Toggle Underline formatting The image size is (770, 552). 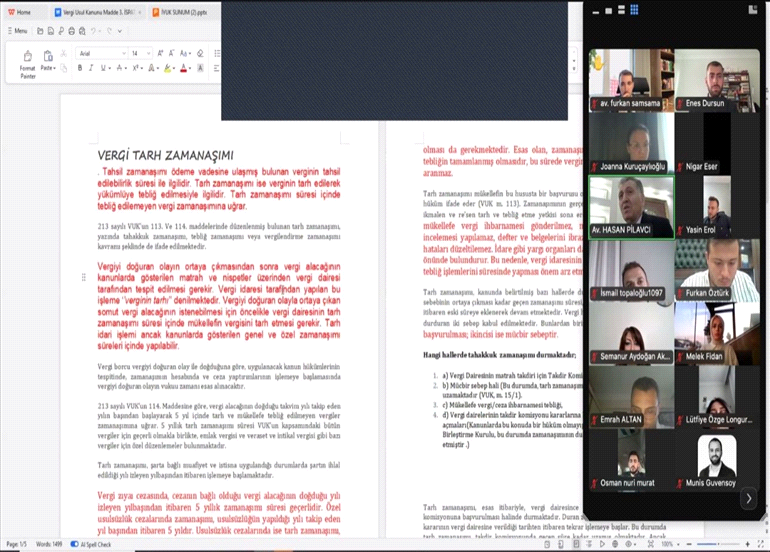coord(103,68)
